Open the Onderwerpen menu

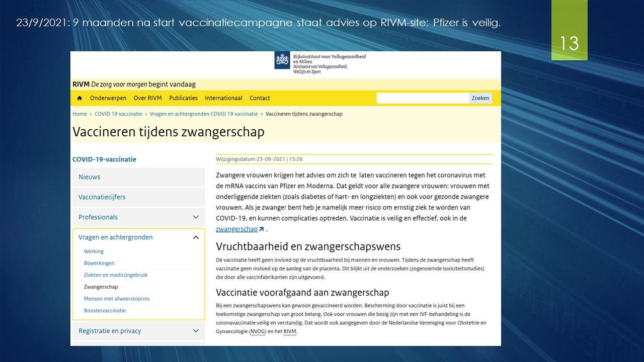pyautogui.click(x=108, y=98)
